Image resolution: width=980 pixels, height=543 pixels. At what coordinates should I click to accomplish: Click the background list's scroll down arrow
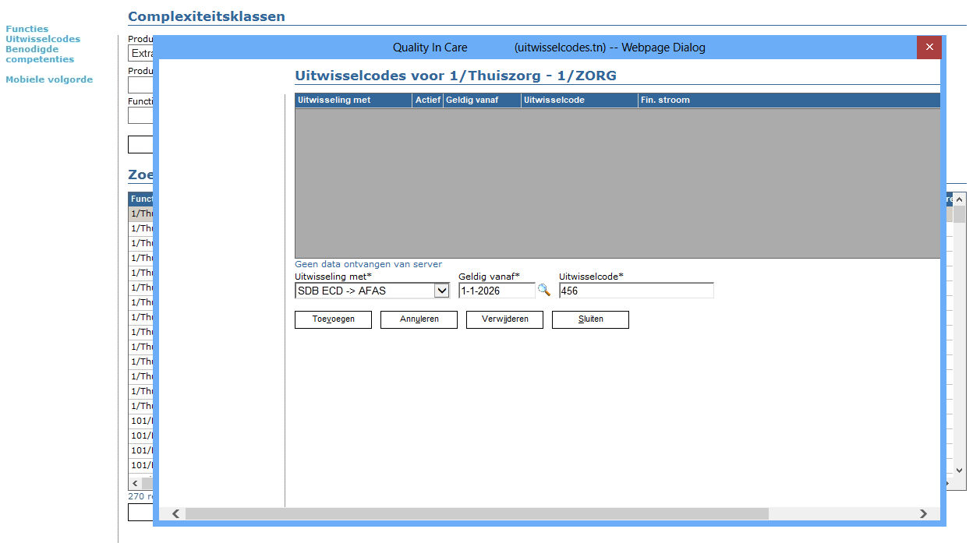[959, 469]
